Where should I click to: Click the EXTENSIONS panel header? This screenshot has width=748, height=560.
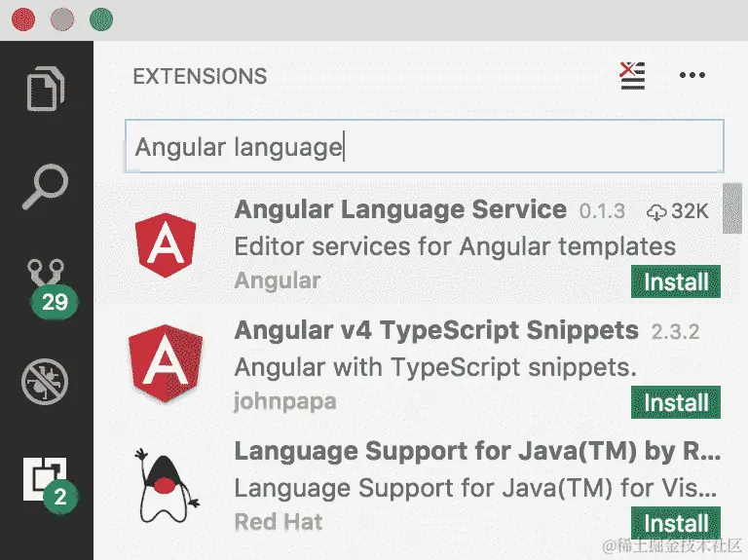[x=200, y=76]
